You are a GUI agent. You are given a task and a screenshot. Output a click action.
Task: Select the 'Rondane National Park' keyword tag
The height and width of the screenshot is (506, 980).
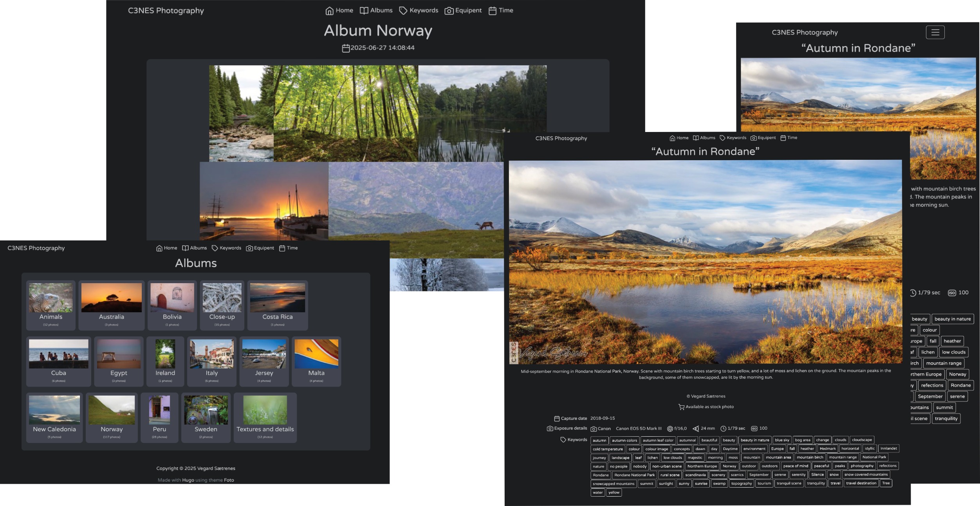[634, 475]
